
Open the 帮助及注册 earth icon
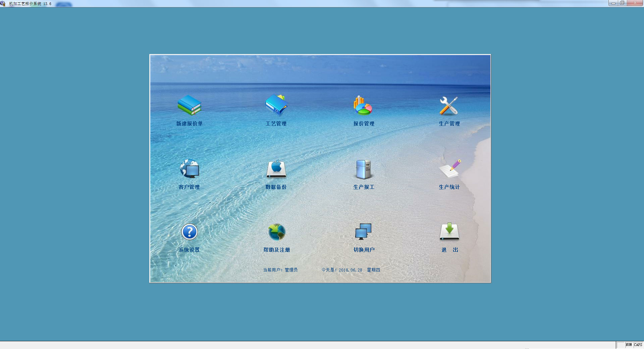277,232
